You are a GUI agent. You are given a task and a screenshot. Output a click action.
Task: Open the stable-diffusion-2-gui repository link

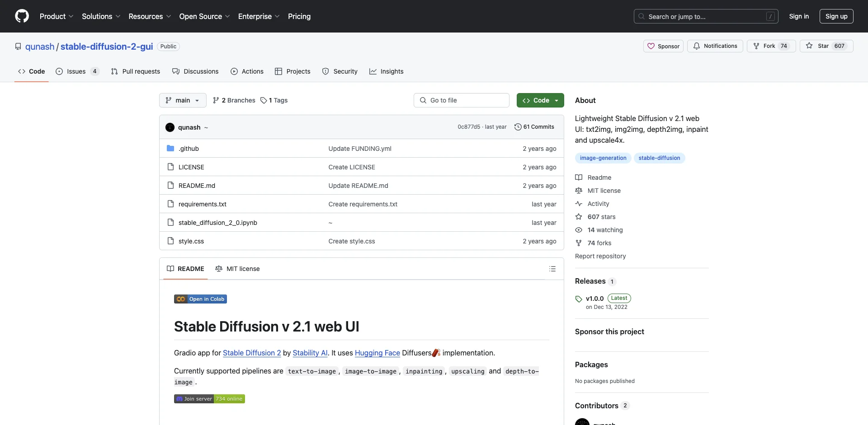[x=107, y=47]
